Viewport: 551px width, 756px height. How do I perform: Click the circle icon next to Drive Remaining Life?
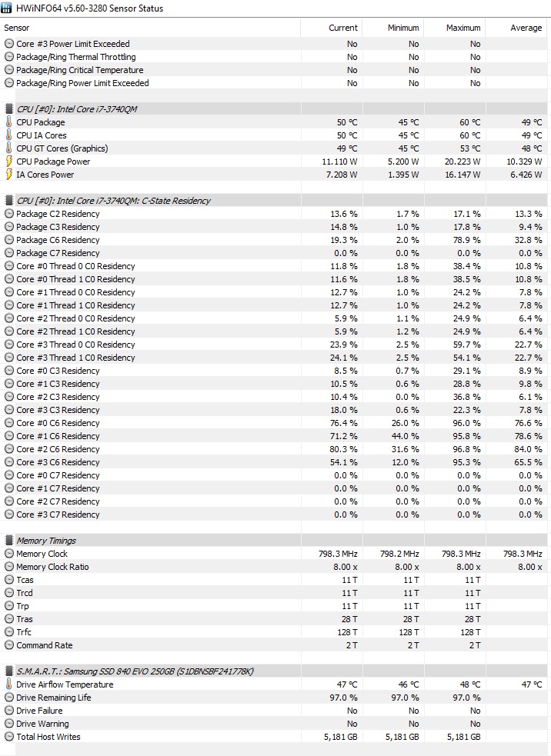coord(8,698)
